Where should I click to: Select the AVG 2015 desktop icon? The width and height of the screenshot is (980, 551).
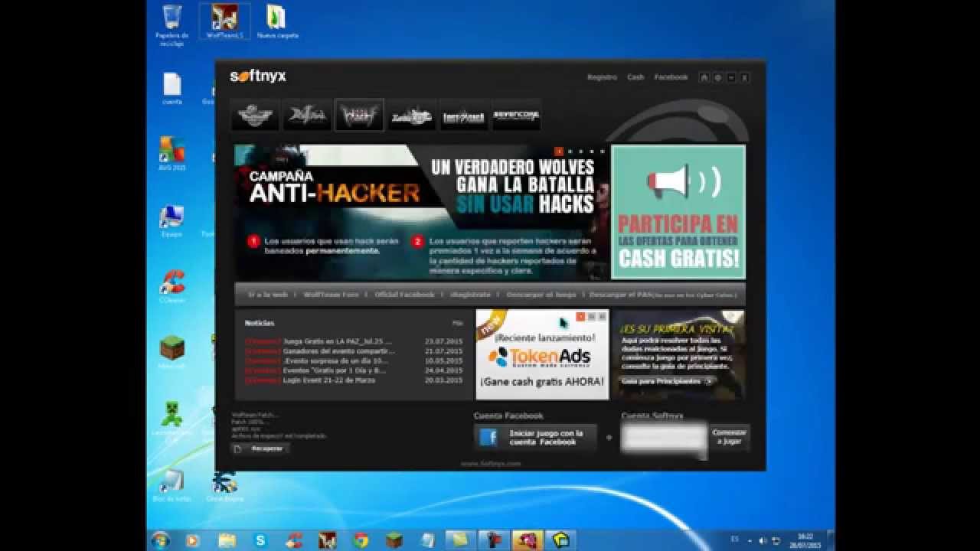172,154
